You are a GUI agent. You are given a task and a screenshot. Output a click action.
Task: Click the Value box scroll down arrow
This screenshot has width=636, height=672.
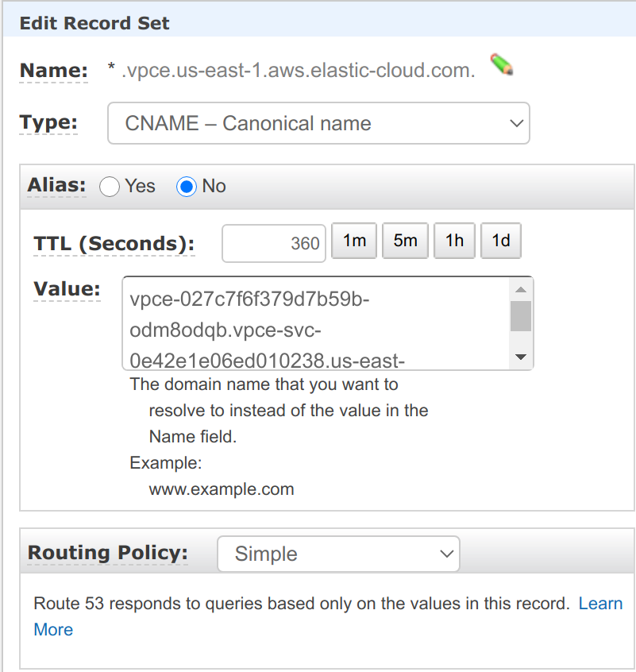coord(521,357)
